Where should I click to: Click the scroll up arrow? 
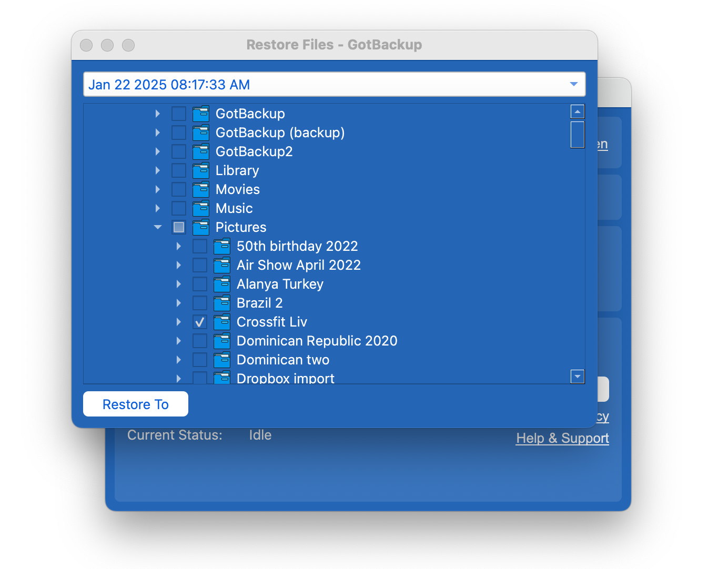(x=578, y=111)
